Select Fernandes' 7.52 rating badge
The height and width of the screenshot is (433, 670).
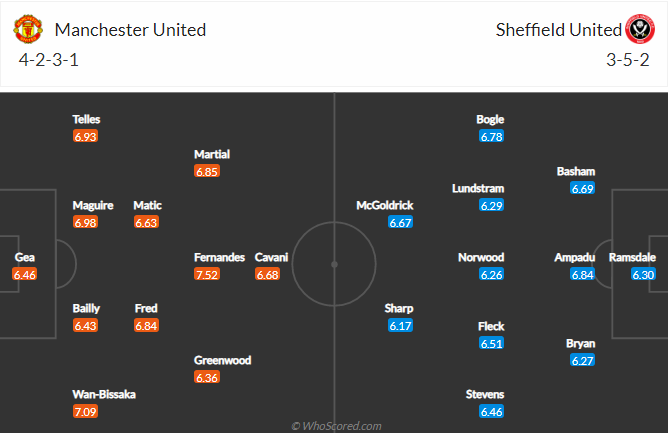[x=207, y=274]
